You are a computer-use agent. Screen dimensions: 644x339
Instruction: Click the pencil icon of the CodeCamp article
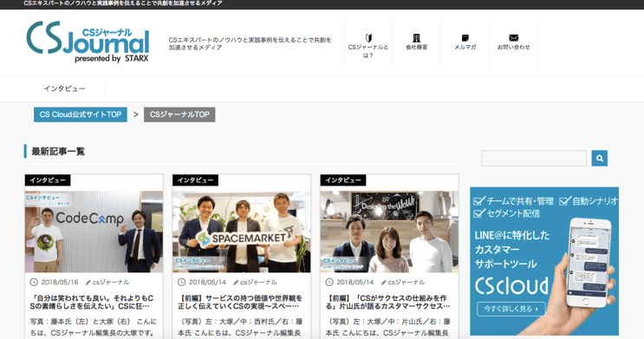88,283
